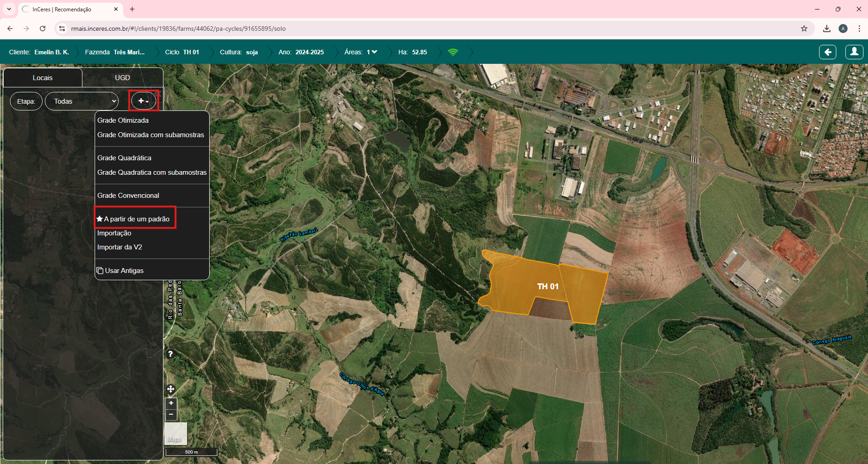This screenshot has width=868, height=464.
Task: Click the map help question mark icon
Action: (x=170, y=354)
